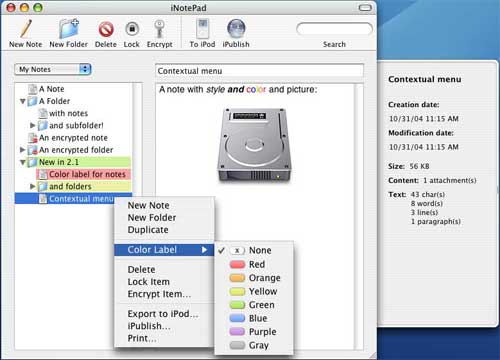Viewport: 500px width, 360px height.
Task: Open the Color Label submenu
Action: 164,250
